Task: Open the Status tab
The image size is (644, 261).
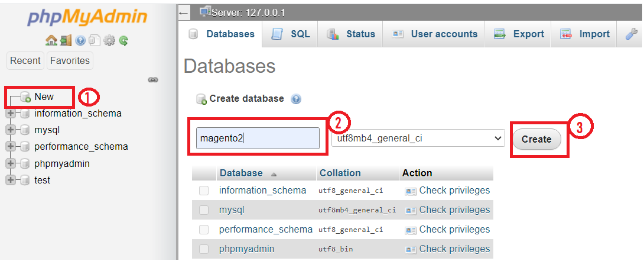Action: (x=351, y=34)
